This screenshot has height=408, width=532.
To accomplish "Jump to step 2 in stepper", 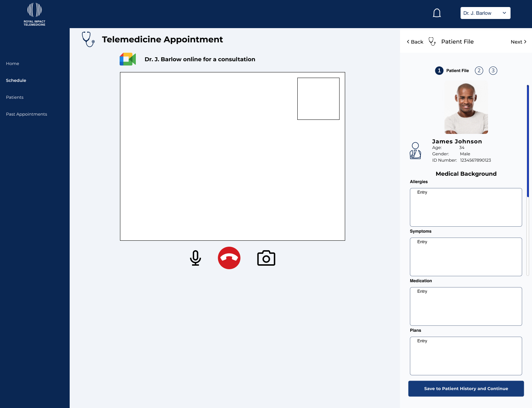I will (x=479, y=71).
